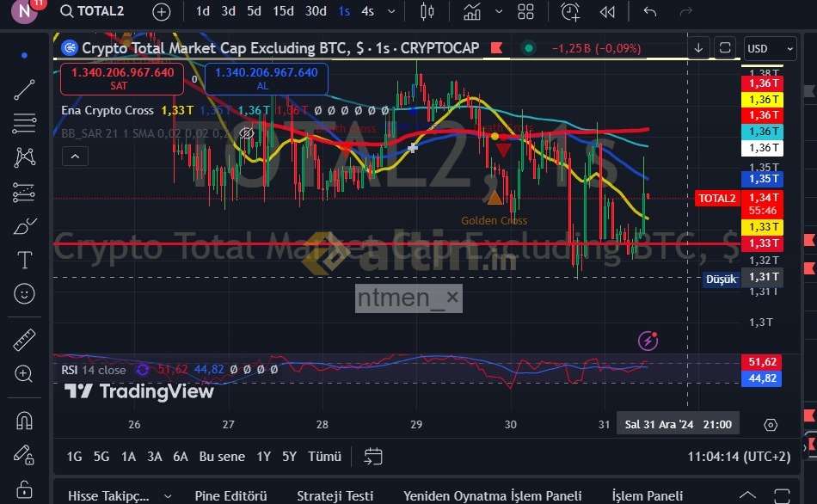Click the purple lightning bolt quick-action icon
The image size is (817, 504).
(648, 341)
